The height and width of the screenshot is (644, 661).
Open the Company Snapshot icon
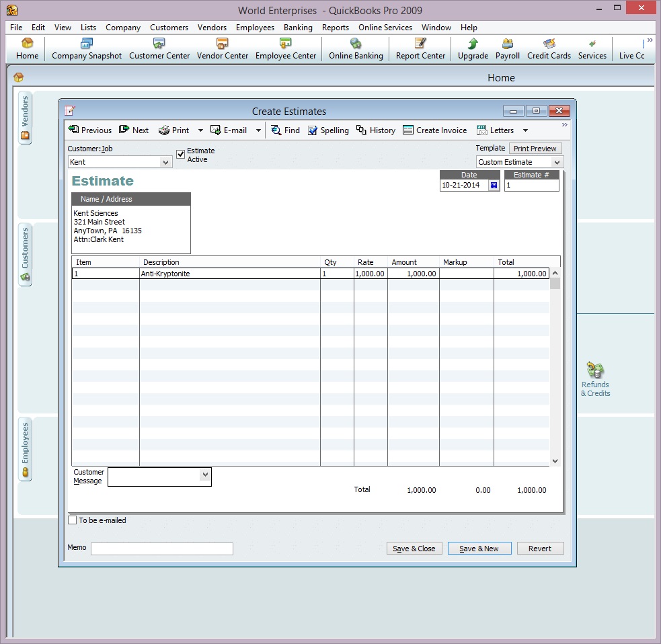pyautogui.click(x=87, y=49)
